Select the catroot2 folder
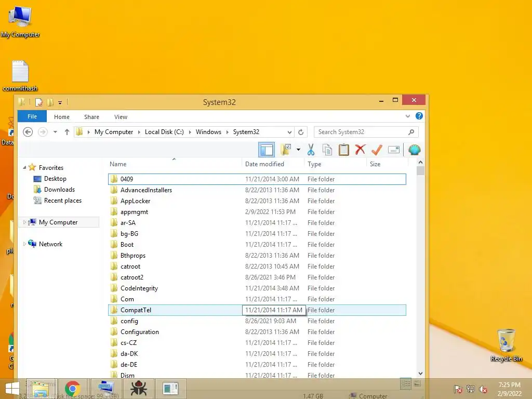This screenshot has height=399, width=532. point(257,277)
